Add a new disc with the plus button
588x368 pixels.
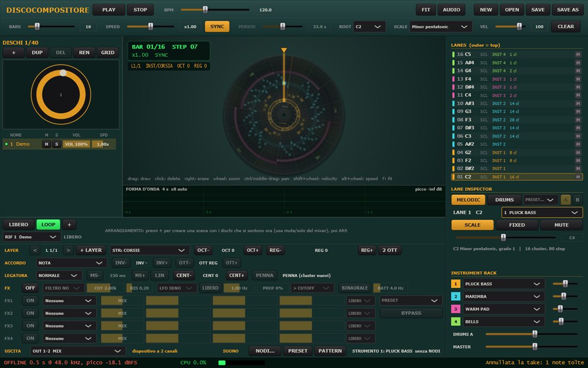13,52
